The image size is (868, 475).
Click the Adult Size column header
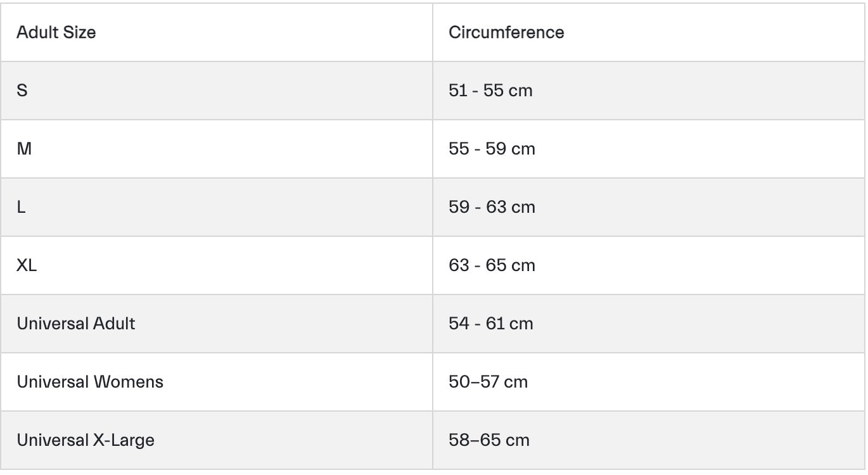(x=56, y=32)
